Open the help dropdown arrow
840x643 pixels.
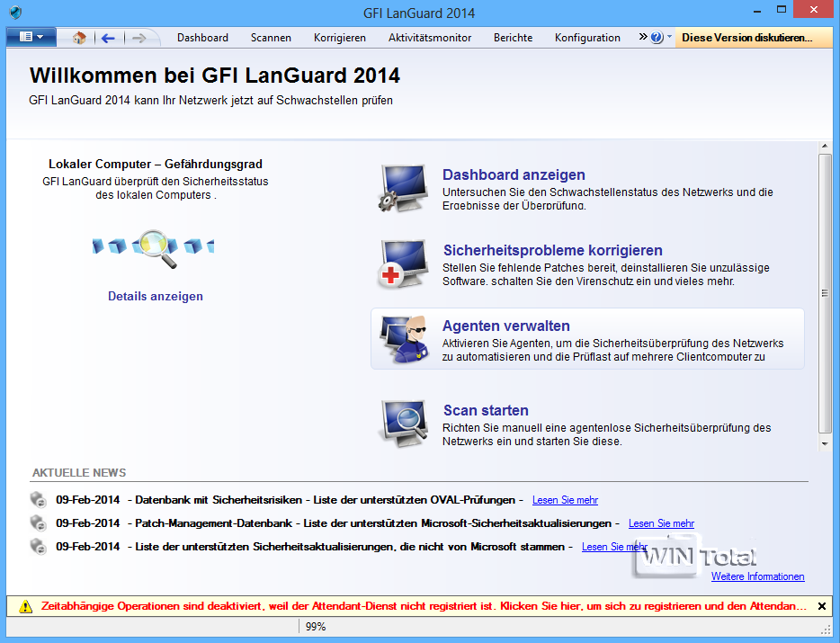[669, 37]
